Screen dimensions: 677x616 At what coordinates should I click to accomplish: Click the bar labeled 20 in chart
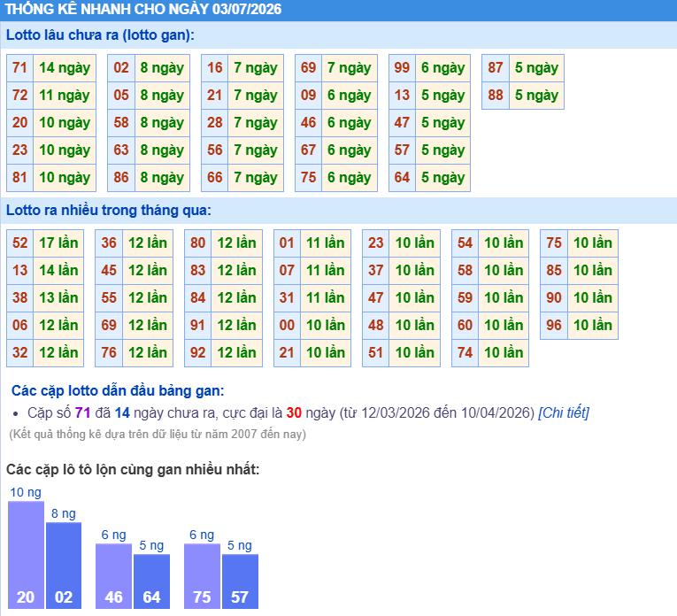(x=26, y=555)
